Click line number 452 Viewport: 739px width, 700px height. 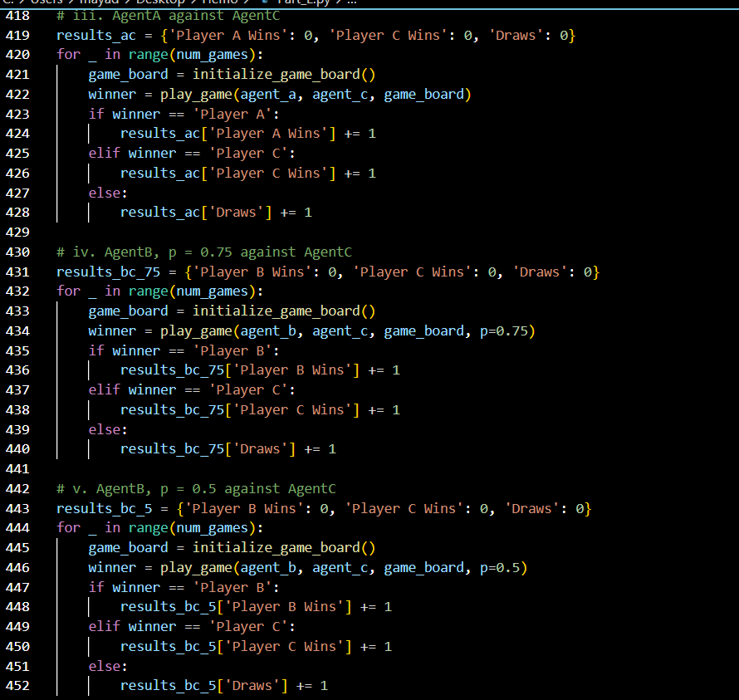coord(17,685)
